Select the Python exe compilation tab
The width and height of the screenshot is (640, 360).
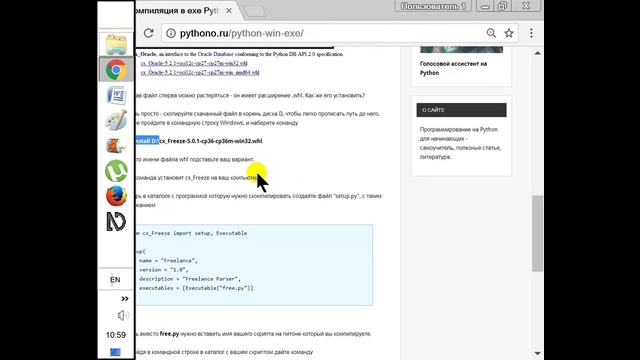click(x=177, y=11)
